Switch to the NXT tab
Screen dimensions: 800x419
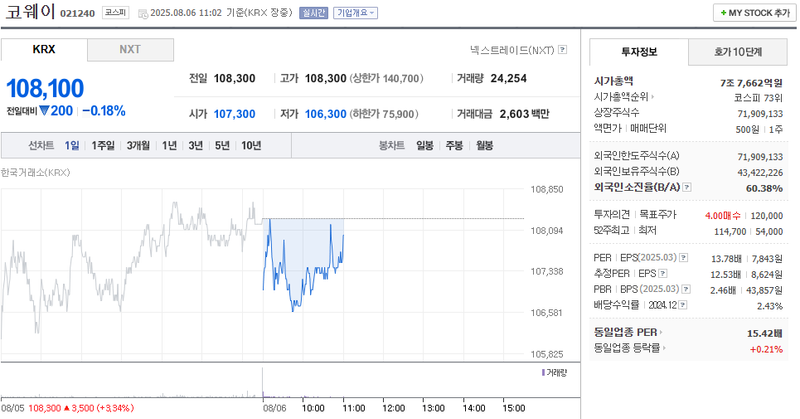[x=130, y=50]
